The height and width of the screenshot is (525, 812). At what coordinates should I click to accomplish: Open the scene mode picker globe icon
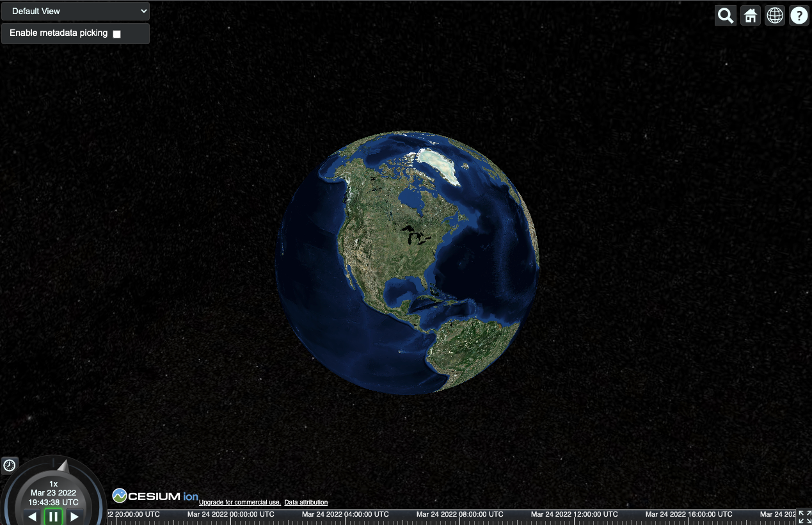tap(774, 15)
